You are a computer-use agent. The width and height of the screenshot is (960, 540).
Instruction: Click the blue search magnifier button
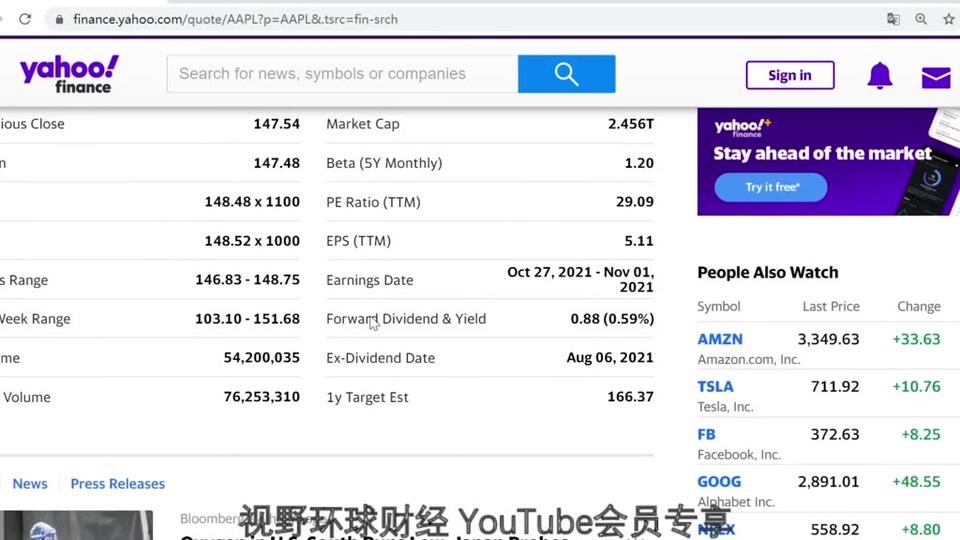point(566,74)
